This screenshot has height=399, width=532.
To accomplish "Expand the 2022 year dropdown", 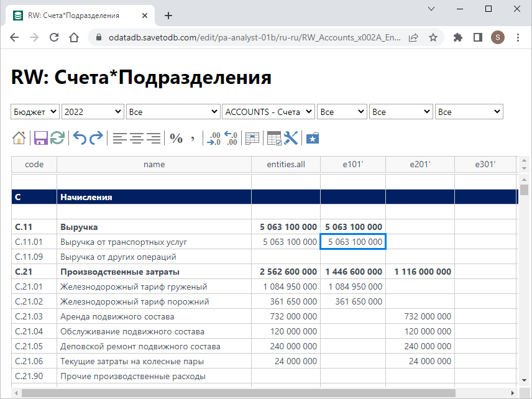I will pyautogui.click(x=93, y=112).
